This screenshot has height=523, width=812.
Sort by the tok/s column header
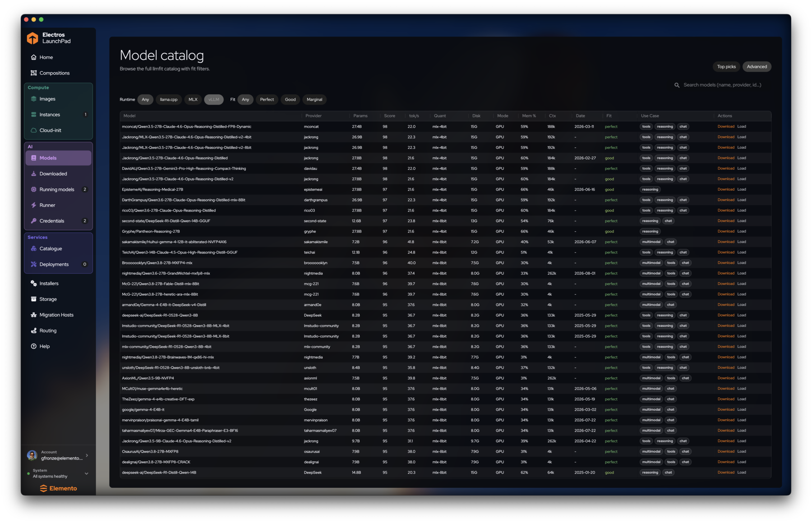pos(414,116)
